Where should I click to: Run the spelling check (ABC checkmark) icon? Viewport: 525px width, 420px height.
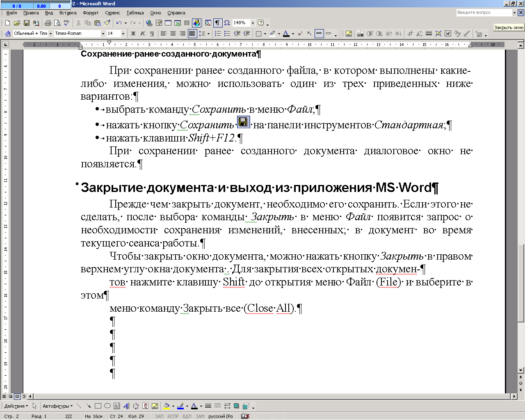(x=67, y=23)
